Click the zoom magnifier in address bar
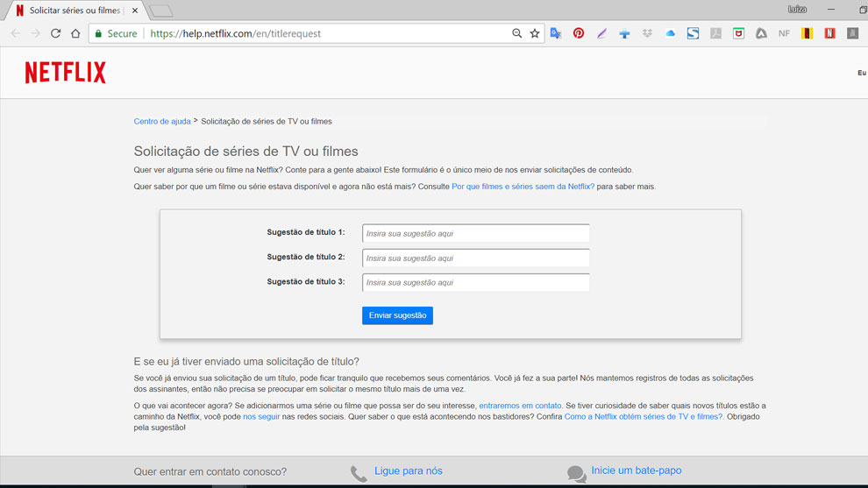This screenshot has width=868, height=488. (x=516, y=33)
